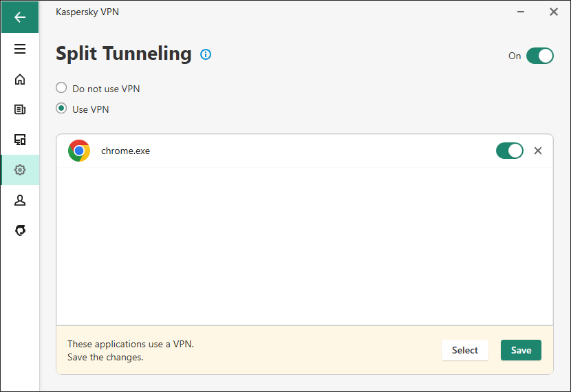
Task: Click the Chrome application icon
Action: (79, 151)
